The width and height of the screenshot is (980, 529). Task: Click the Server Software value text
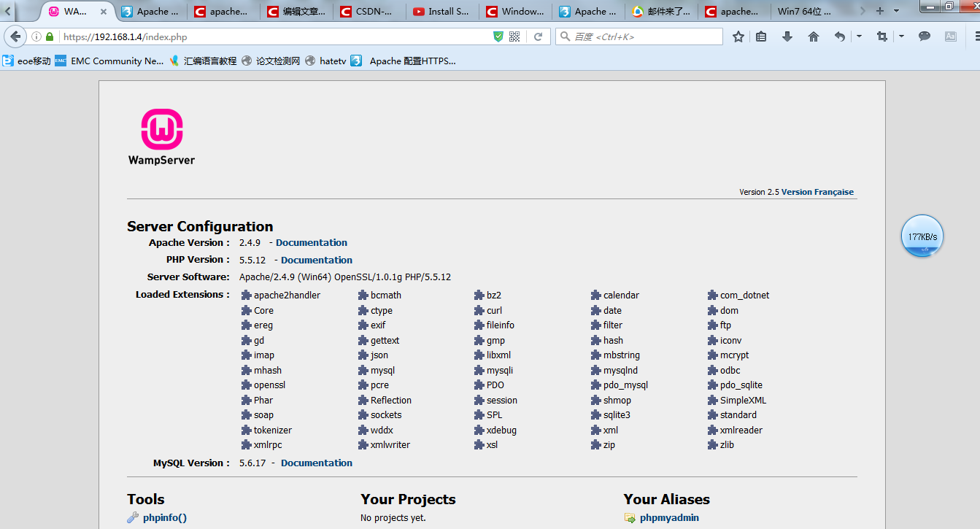[x=345, y=277]
